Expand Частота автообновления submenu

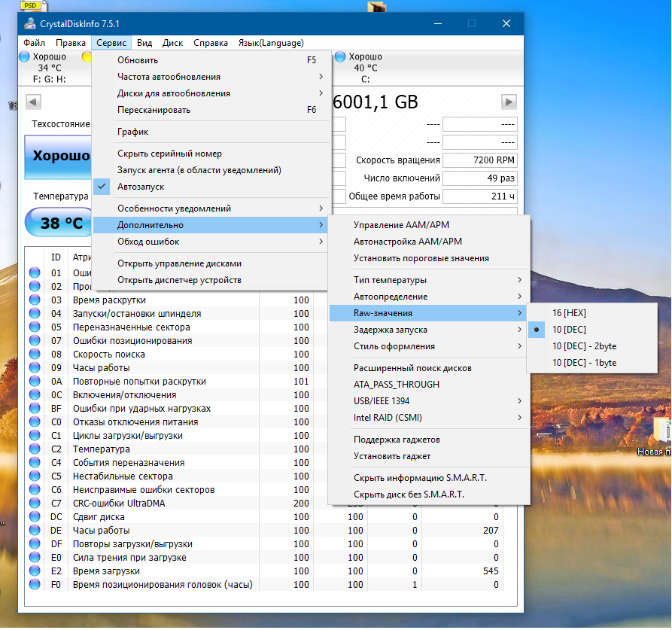tap(210, 77)
